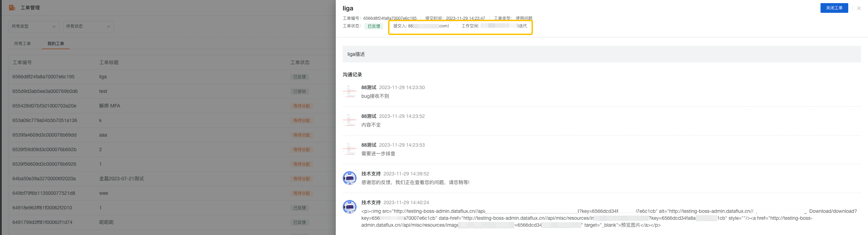Click the message text bug接收不到
This screenshot has width=868, height=235.
pos(375,96)
